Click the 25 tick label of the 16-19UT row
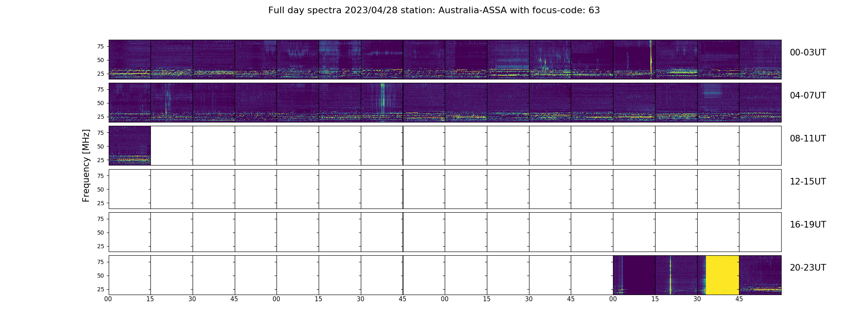 100,247
